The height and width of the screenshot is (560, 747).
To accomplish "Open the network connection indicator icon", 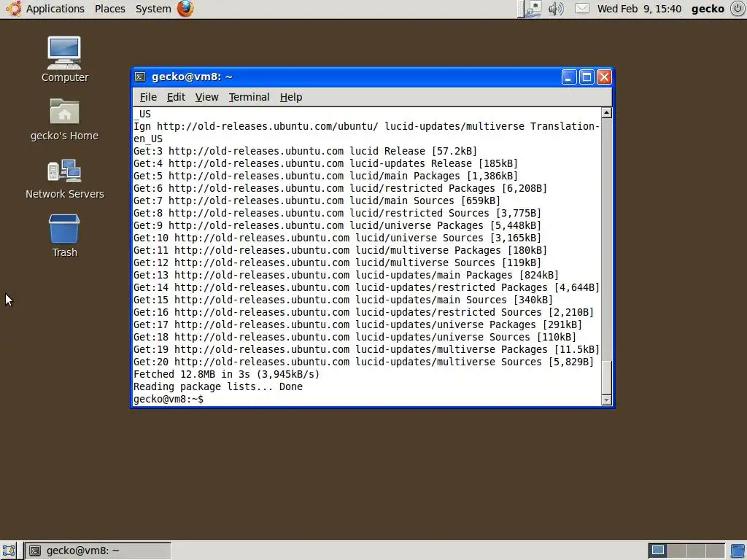I will [533, 9].
